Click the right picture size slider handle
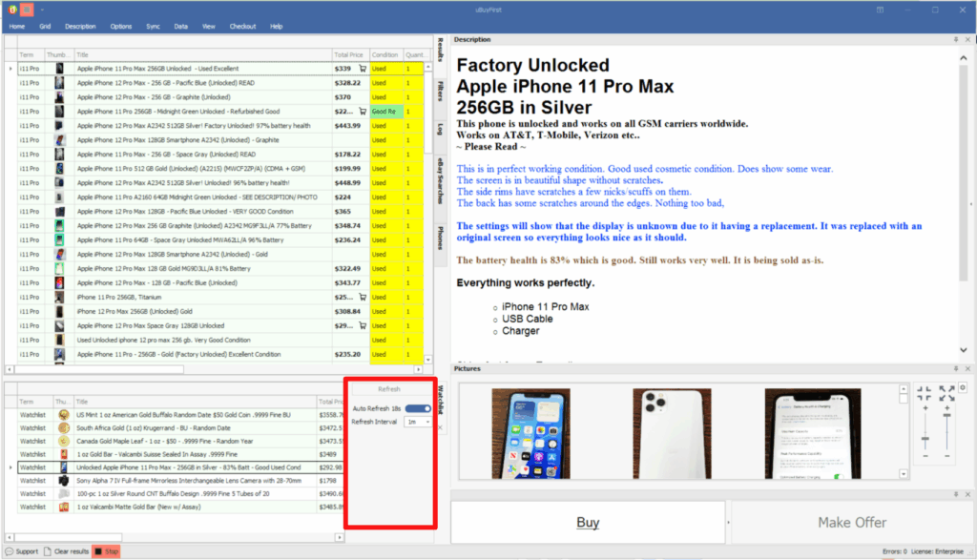This screenshot has width=977, height=560. 947,414
